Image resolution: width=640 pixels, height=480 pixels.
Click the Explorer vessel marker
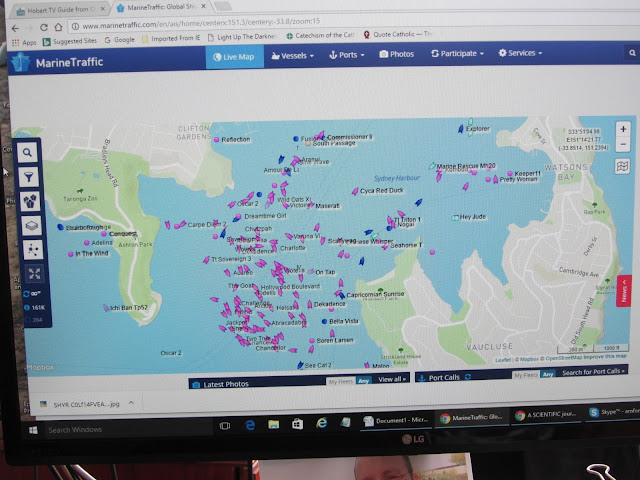tap(461, 129)
